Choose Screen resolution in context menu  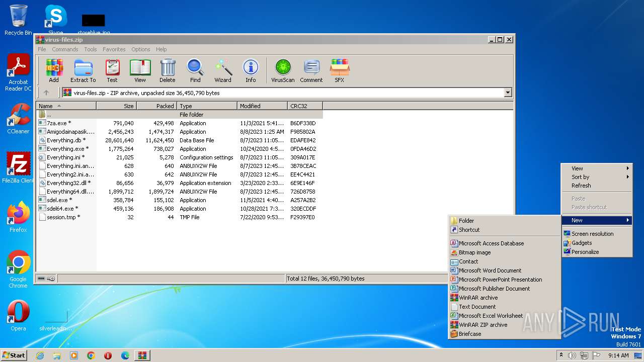[597, 234]
